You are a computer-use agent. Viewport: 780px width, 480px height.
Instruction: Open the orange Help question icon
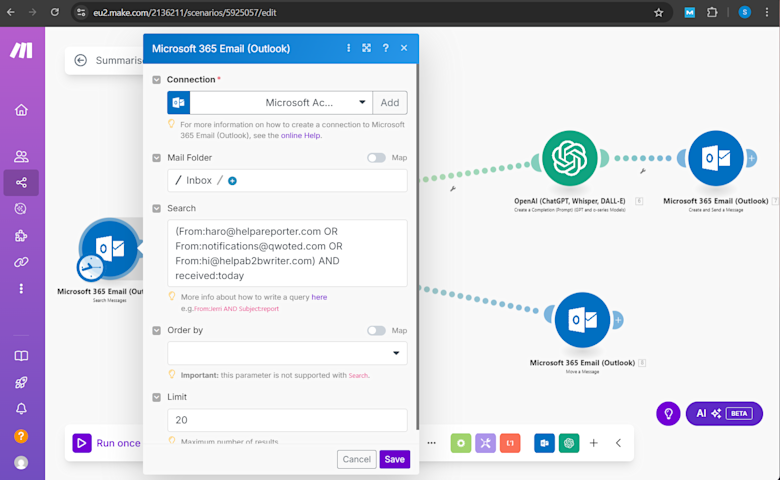point(21,436)
